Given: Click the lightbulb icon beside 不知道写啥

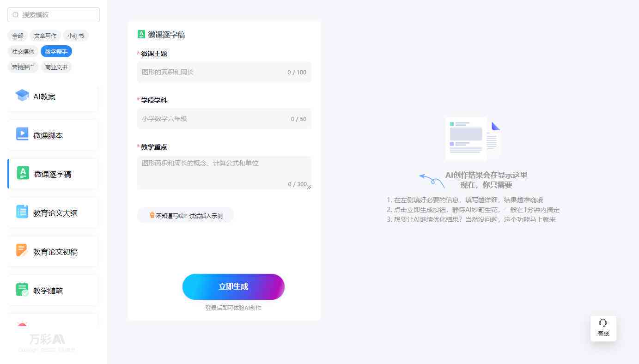Looking at the screenshot, I should (x=152, y=215).
